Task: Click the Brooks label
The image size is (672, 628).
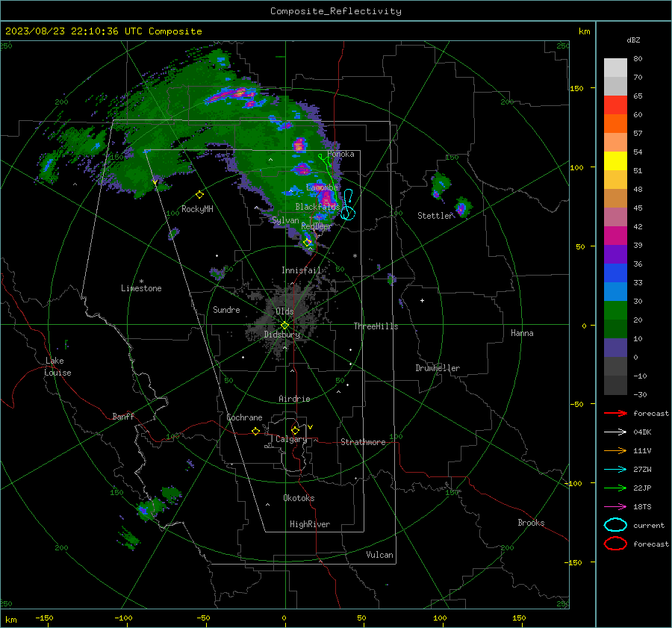Action: [531, 523]
